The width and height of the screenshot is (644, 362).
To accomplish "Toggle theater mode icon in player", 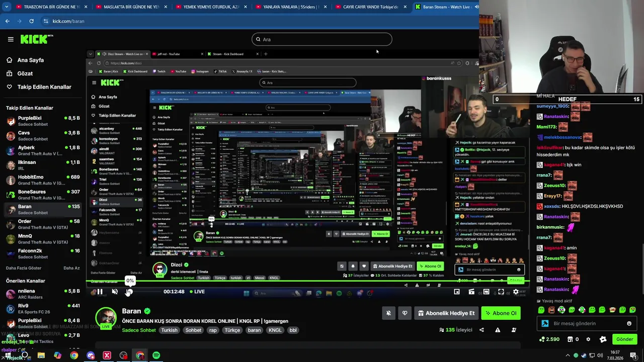I will point(486,292).
